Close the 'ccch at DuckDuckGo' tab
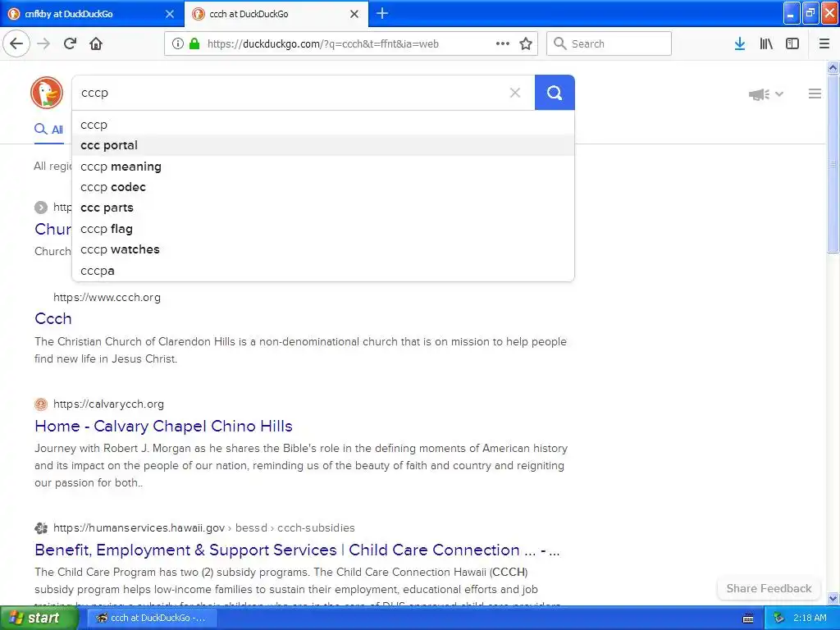The height and width of the screenshot is (630, 840). [x=354, y=14]
